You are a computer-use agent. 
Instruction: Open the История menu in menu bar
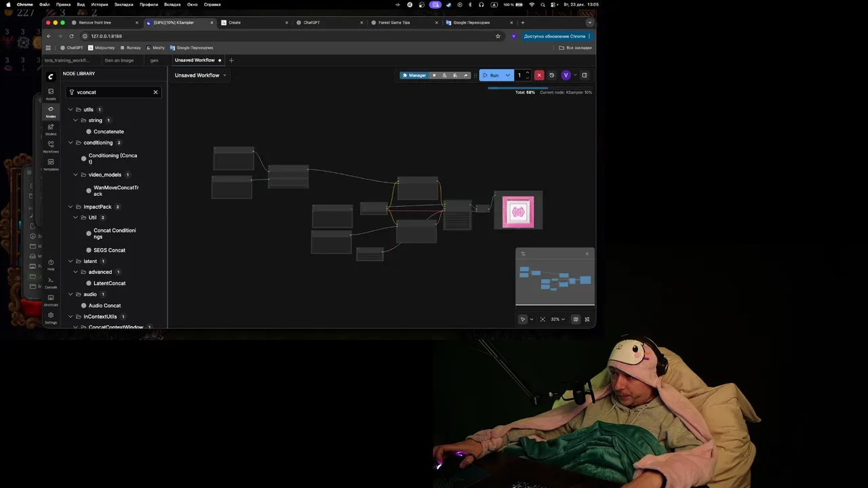click(x=100, y=4)
